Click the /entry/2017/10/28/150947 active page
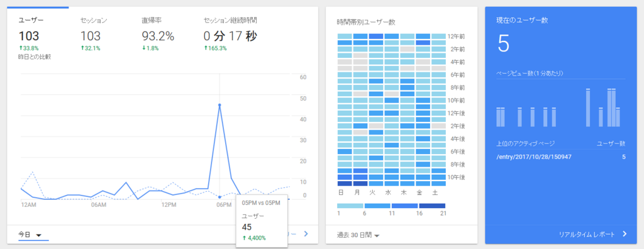This screenshot has height=249, width=644. click(x=534, y=157)
